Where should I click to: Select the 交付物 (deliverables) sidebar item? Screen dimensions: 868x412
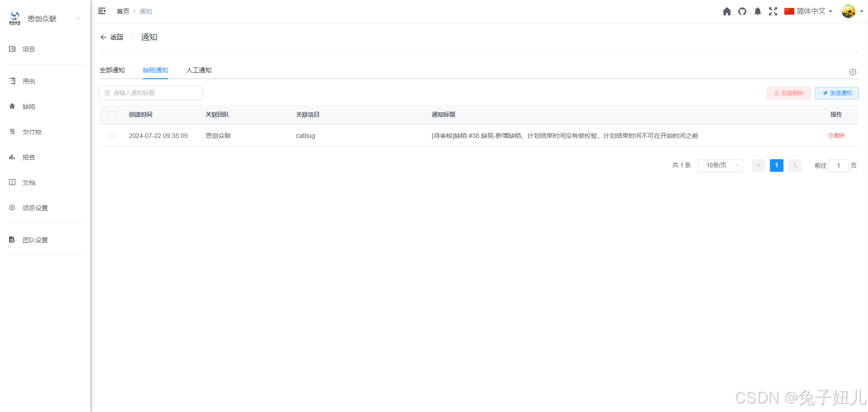pyautogui.click(x=32, y=132)
